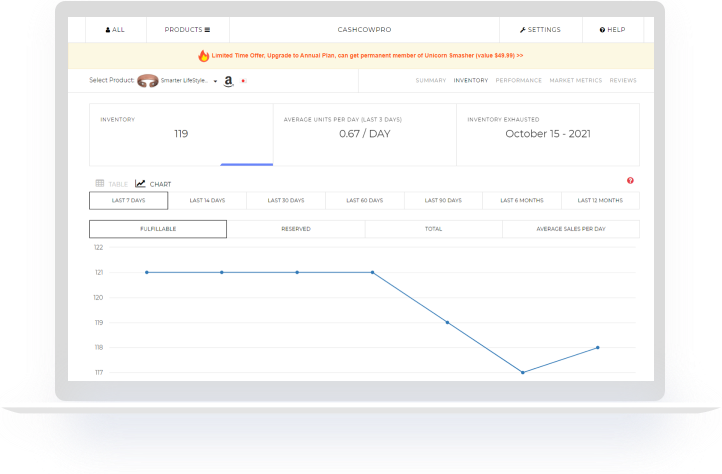
Task: Click the flame icon in offer banner
Action: 204,56
